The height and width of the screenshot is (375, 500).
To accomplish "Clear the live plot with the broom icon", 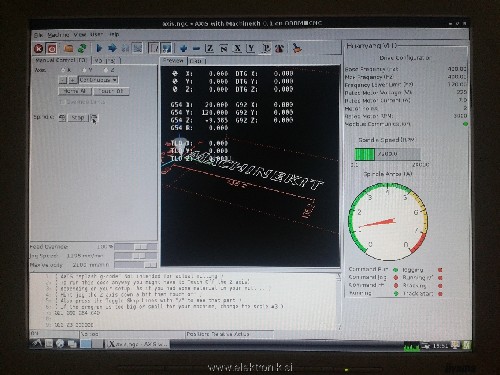I will point(297,48).
